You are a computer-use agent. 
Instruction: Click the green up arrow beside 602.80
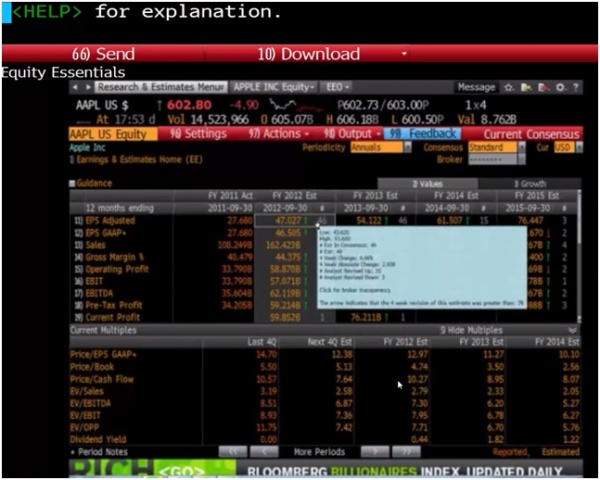[x=160, y=105]
